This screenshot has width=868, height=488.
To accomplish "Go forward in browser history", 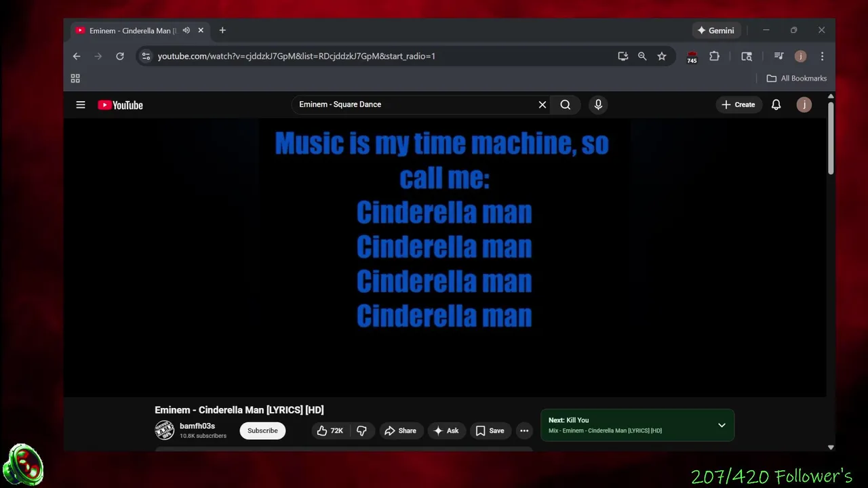I will pyautogui.click(x=98, y=56).
